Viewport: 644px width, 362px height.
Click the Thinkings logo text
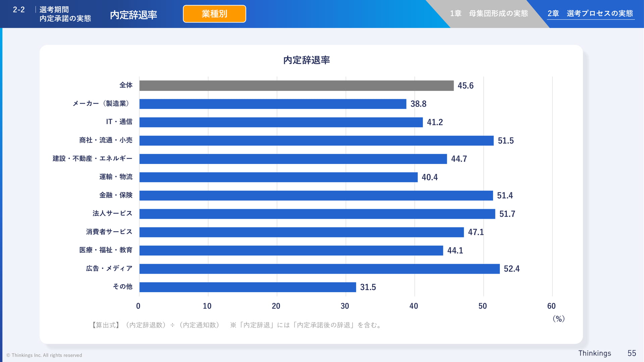click(595, 353)
